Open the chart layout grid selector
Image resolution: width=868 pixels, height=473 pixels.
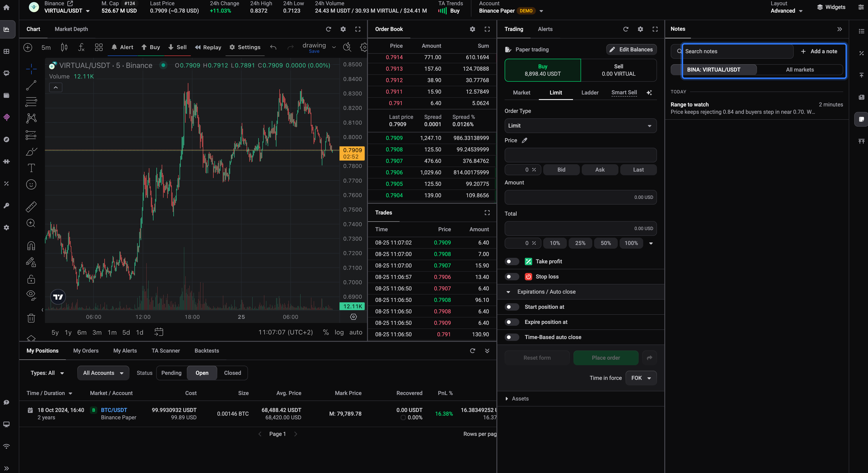[x=99, y=47]
